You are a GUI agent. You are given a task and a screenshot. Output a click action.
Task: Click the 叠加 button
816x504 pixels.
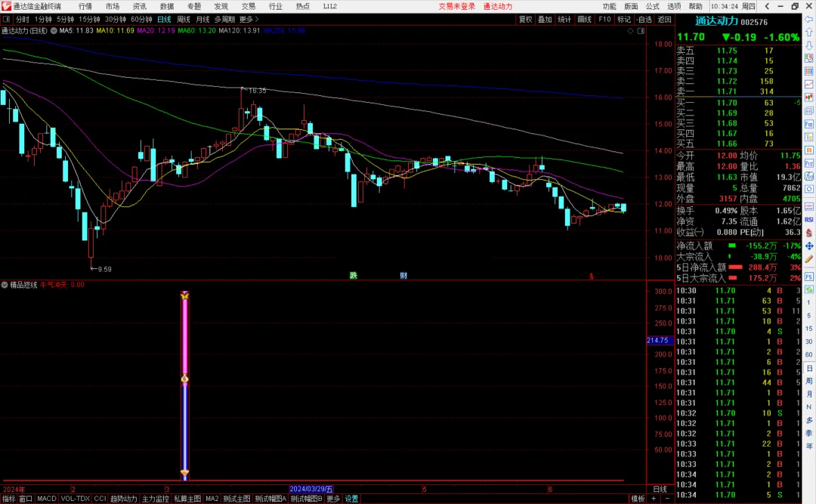545,19
